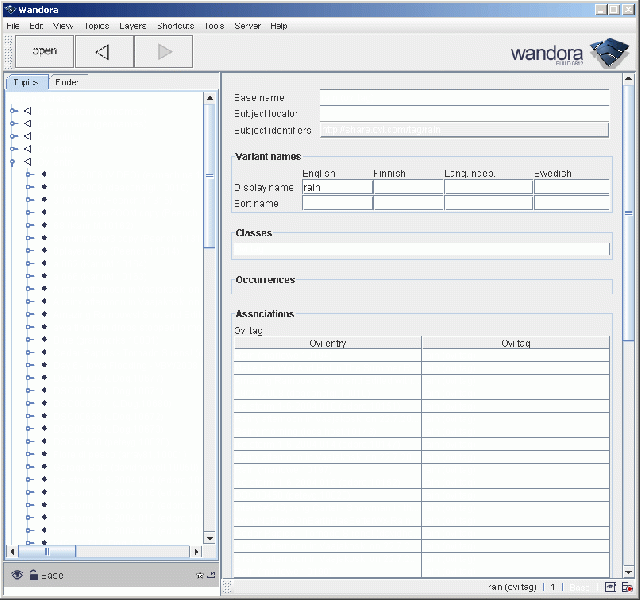Click the instance icon beside 68 (Karin M.10162)
The image size is (640, 600).
click(x=44, y=226)
